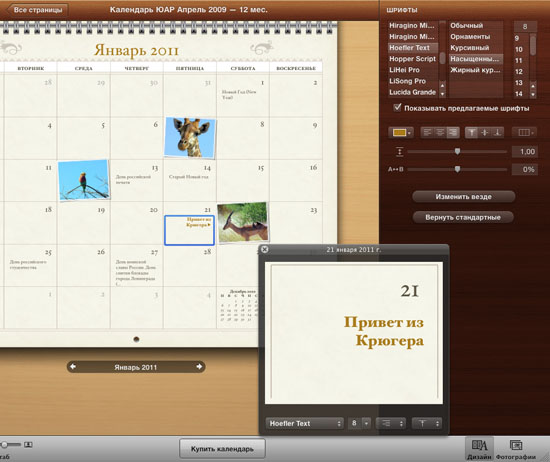This screenshot has width=550, height=462.
Task: Choose middle vertical alignment icon
Action: 484,132
